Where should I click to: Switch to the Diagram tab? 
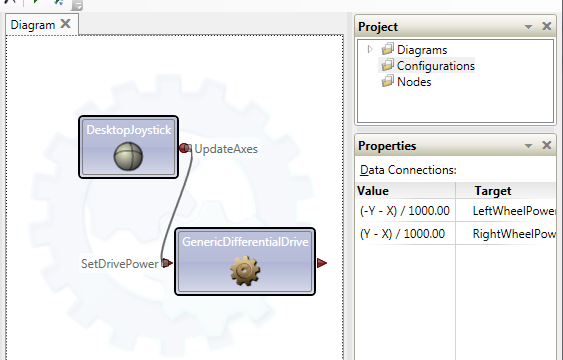(x=33, y=25)
